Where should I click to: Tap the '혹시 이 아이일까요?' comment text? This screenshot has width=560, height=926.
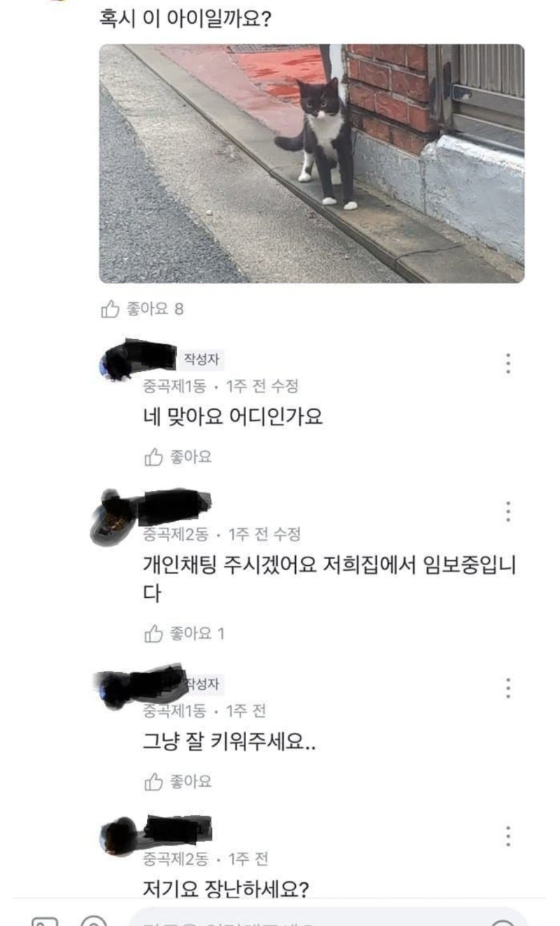(186, 17)
